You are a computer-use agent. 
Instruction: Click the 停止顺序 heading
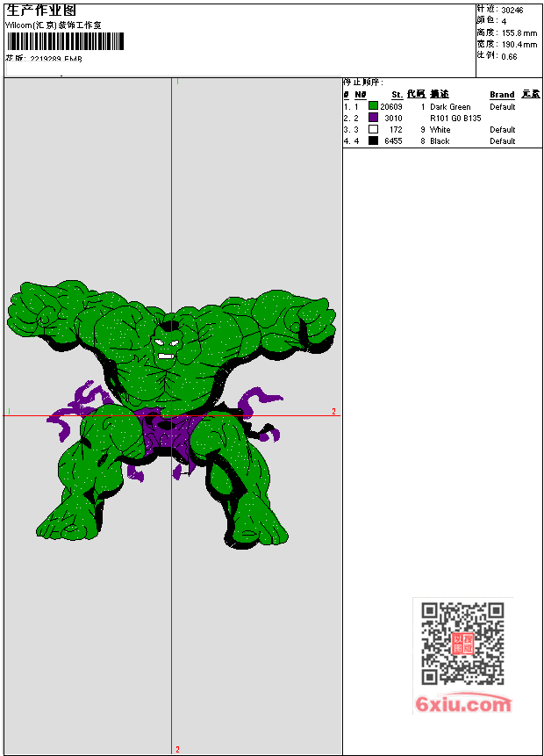click(x=363, y=83)
